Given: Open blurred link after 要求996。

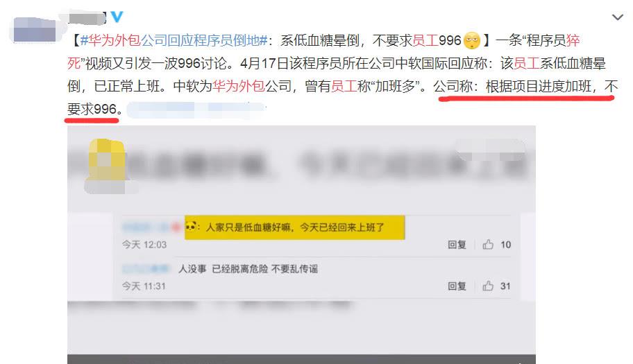Looking at the screenshot, I should click(196, 110).
